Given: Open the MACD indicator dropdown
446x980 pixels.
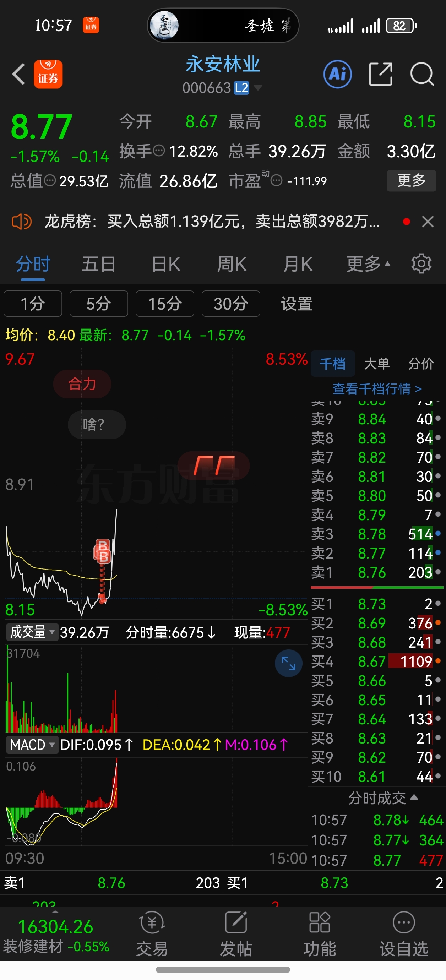Looking at the screenshot, I should (x=32, y=745).
